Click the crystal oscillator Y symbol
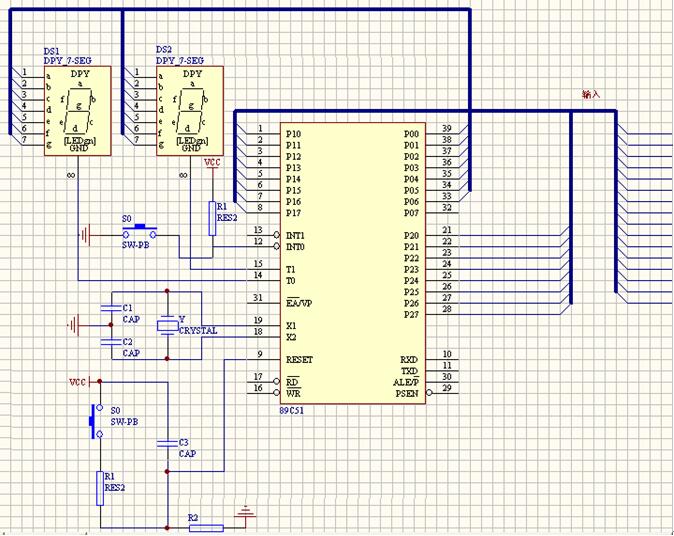The height and width of the screenshot is (536, 674). [167, 325]
